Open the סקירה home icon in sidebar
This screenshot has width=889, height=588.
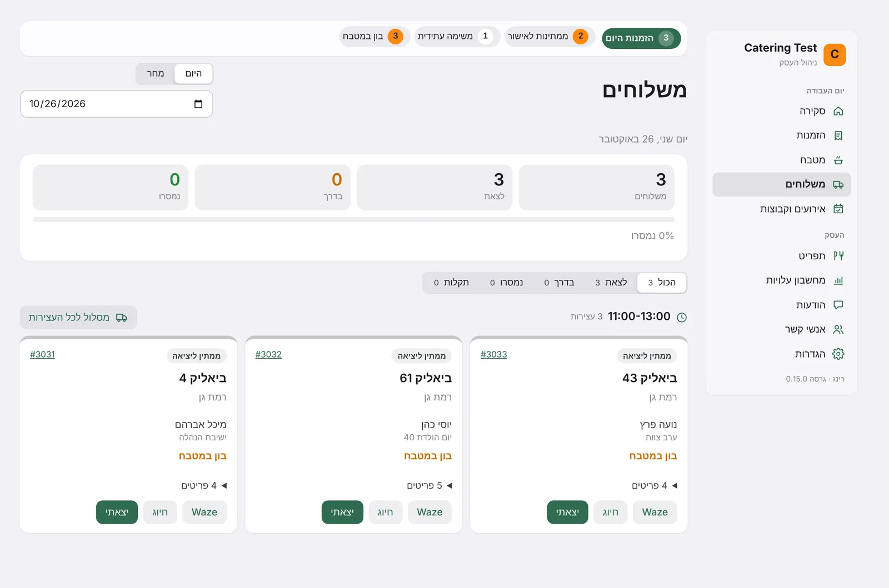coord(838,111)
